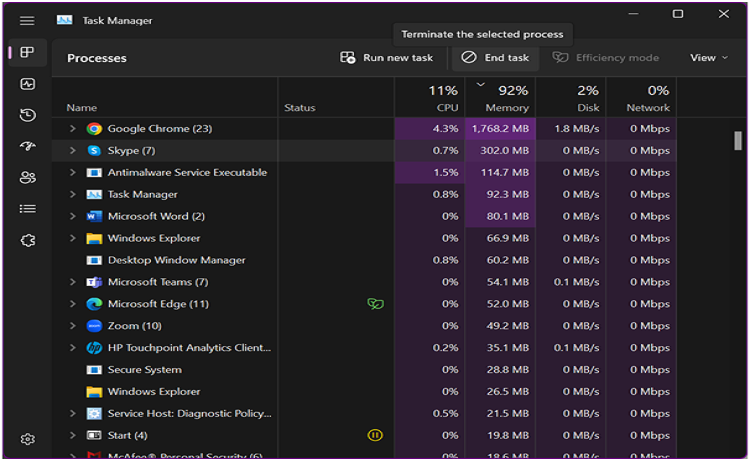
Task: Click the Google Chrome app icon
Action: [94, 129]
